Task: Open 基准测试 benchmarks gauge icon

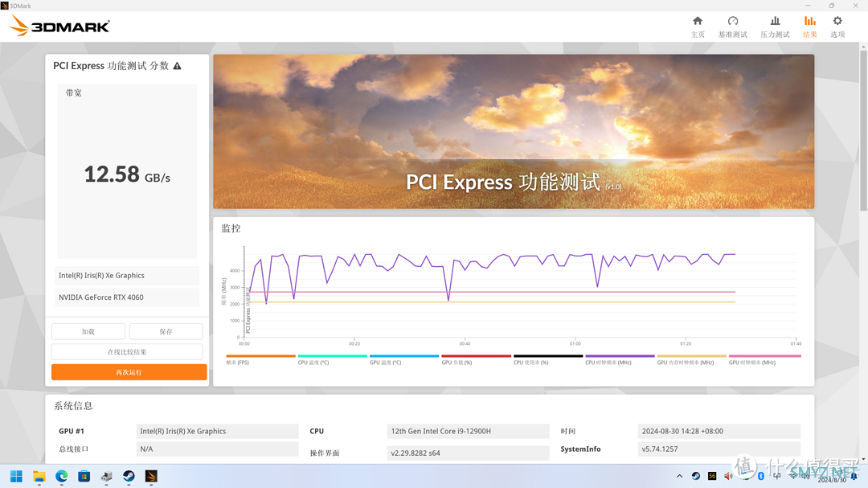Action: (732, 27)
